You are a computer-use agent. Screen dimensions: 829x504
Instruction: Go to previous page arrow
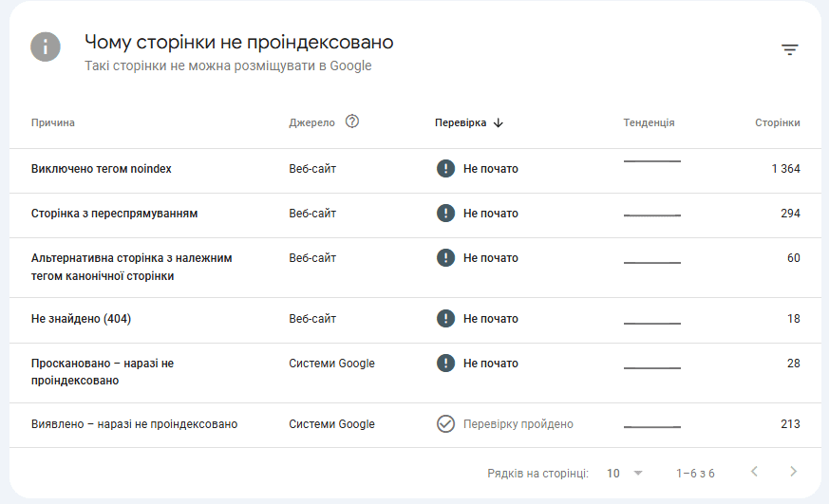point(754,472)
